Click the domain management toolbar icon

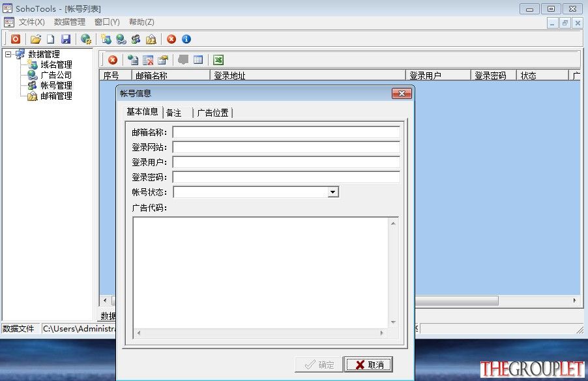click(106, 39)
